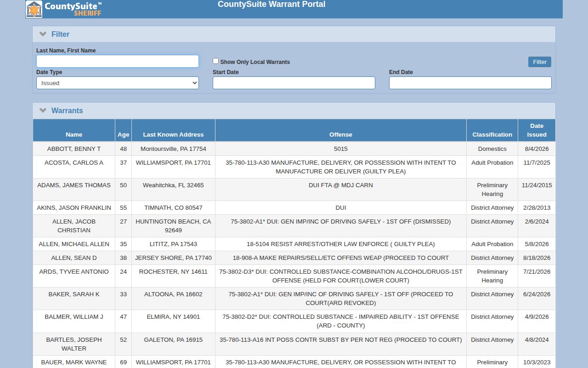This screenshot has width=588, height=368.
Task: Click the Domestics classification cell
Action: tap(492, 149)
